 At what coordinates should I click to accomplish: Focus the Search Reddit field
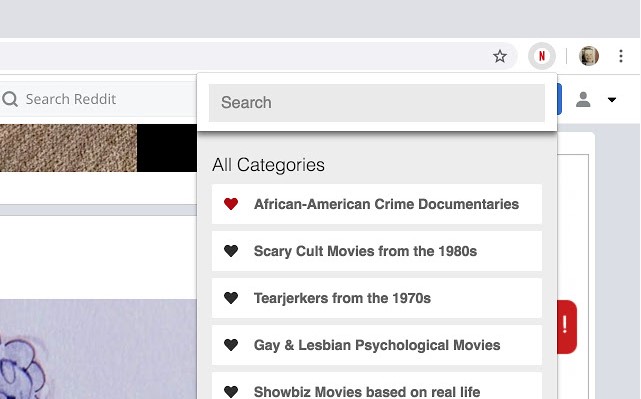(x=98, y=99)
